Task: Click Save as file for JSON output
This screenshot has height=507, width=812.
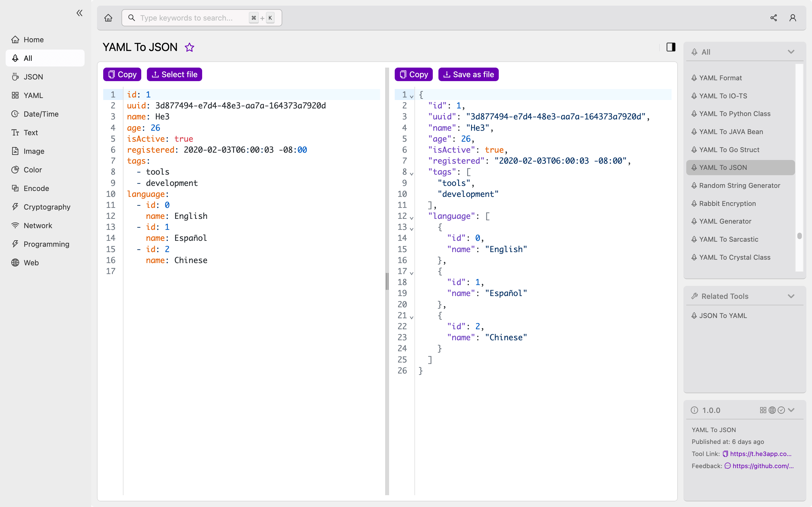Action: (x=467, y=74)
